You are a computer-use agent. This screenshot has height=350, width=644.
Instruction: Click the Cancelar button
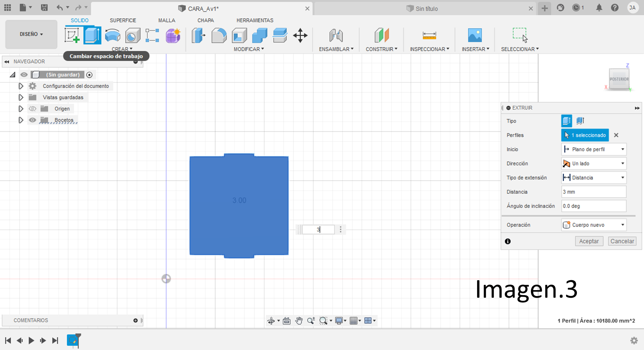[x=622, y=241]
